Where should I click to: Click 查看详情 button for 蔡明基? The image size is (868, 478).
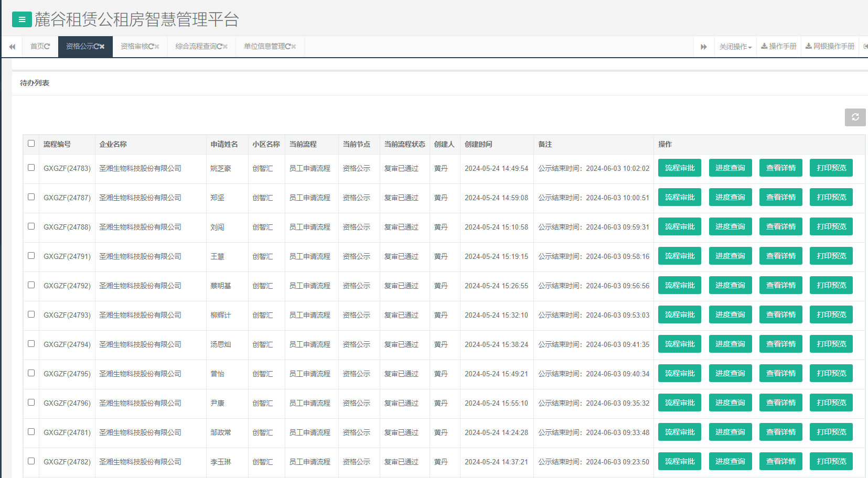coord(780,285)
